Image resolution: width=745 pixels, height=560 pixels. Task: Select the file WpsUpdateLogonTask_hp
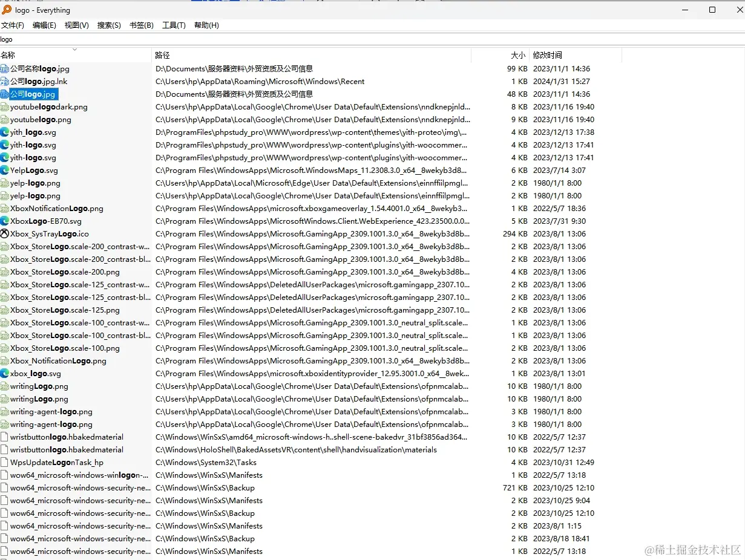(57, 463)
